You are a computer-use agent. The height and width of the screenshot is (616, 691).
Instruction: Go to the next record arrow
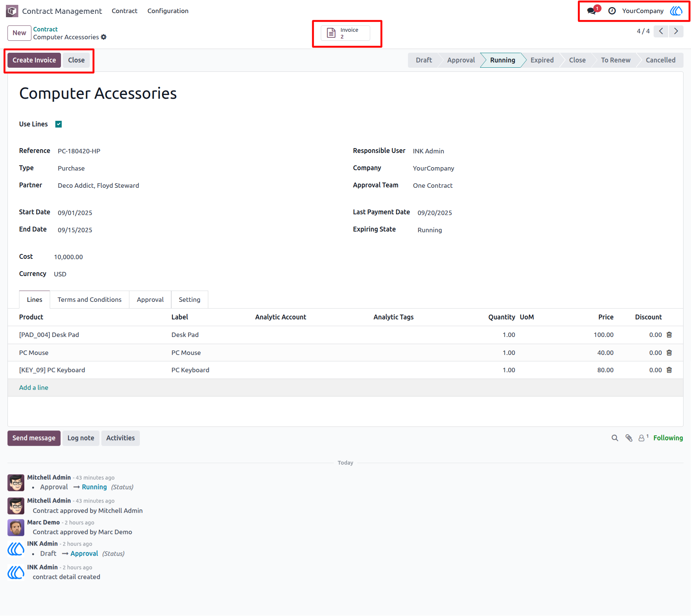coord(676,31)
